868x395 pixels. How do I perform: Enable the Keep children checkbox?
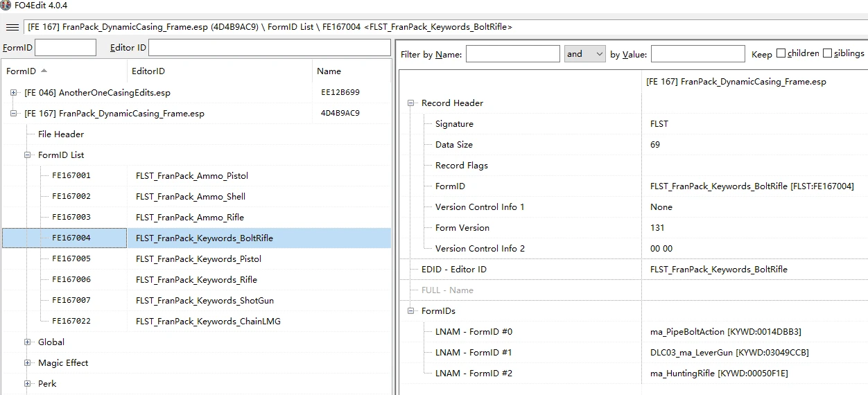tap(781, 53)
